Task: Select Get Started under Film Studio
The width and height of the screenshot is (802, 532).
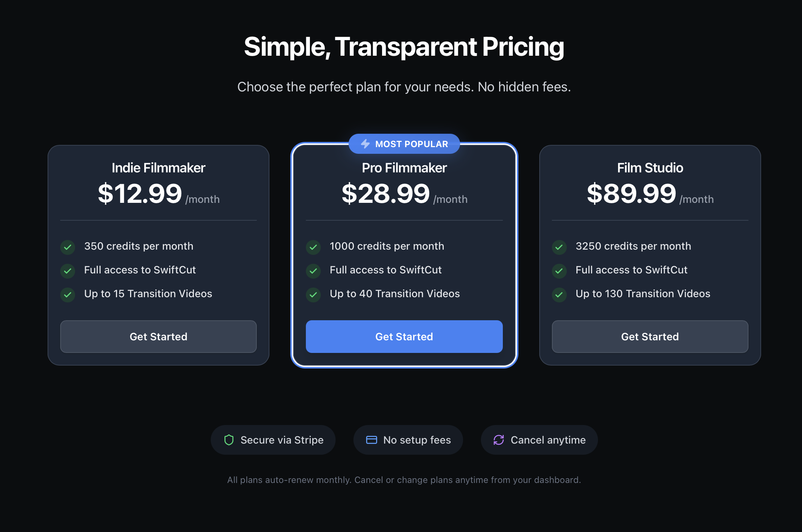Action: click(x=650, y=337)
